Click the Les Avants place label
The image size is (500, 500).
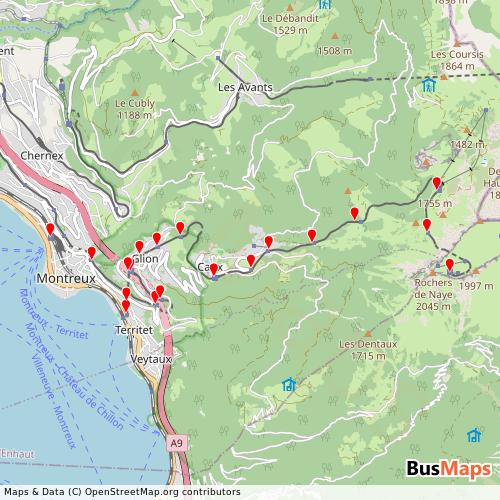[245, 87]
